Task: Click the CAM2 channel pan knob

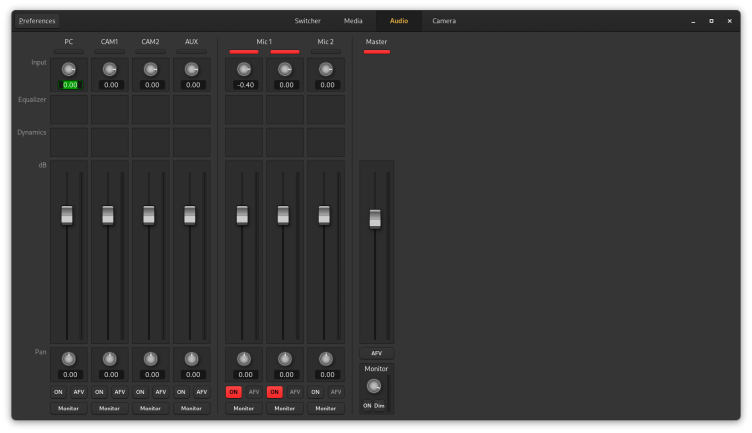Action: click(150, 358)
